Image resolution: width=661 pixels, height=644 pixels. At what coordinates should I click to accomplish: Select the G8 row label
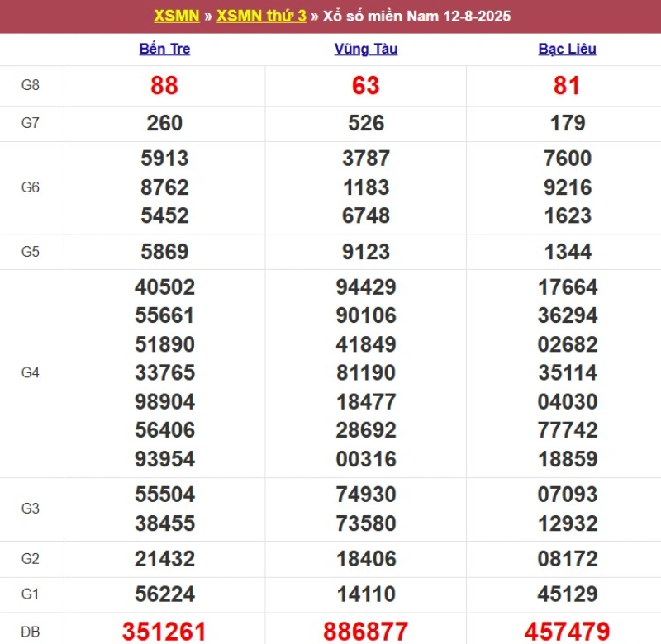31,85
